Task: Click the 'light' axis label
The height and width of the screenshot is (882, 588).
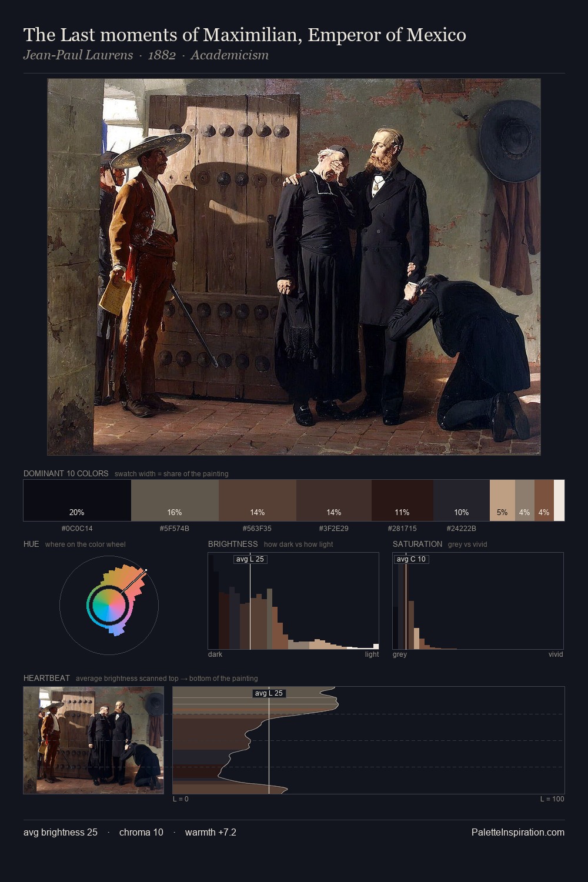Action: click(372, 654)
